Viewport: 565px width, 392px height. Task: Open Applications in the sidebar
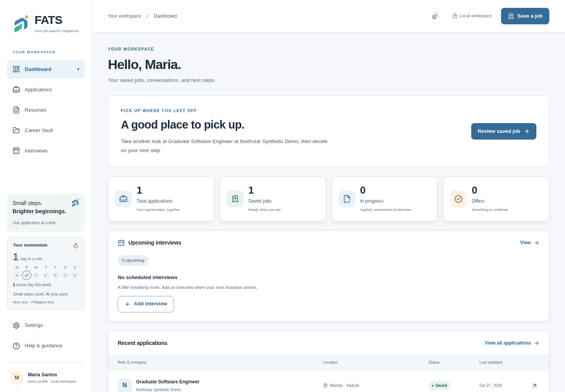pos(46,90)
